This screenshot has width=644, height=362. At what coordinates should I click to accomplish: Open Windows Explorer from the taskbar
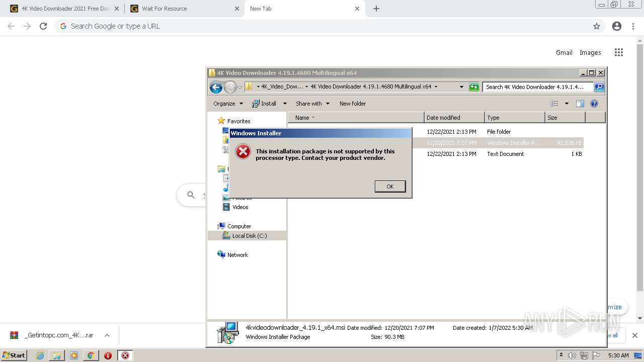(x=57, y=355)
